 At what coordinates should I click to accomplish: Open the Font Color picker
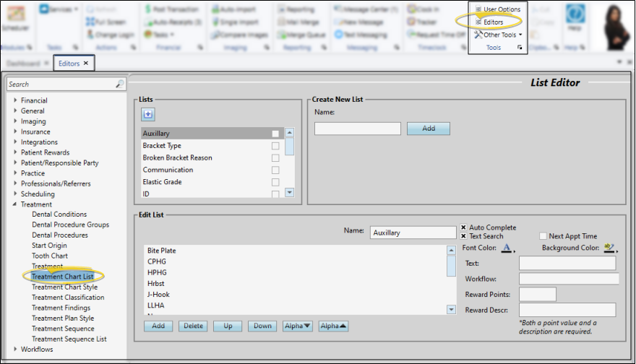507,248
